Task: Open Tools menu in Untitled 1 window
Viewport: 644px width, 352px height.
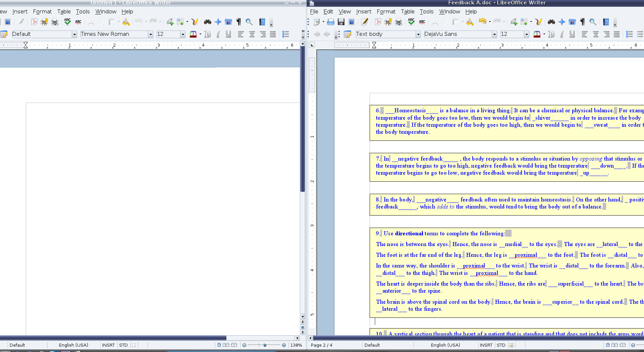Action: click(x=83, y=11)
